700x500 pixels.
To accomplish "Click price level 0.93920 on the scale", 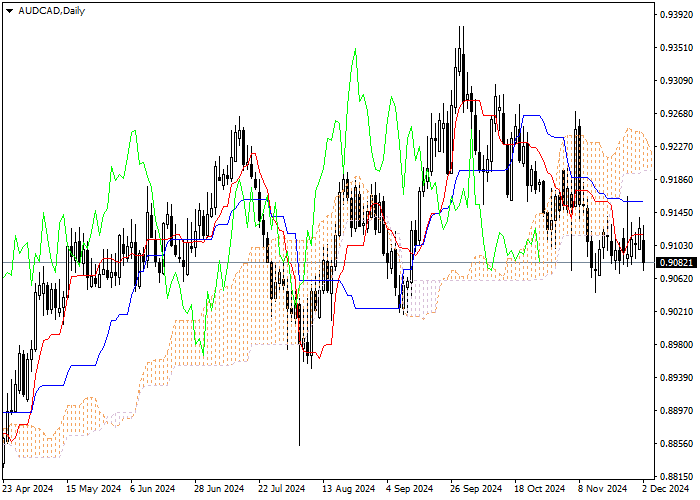I will point(677,15).
